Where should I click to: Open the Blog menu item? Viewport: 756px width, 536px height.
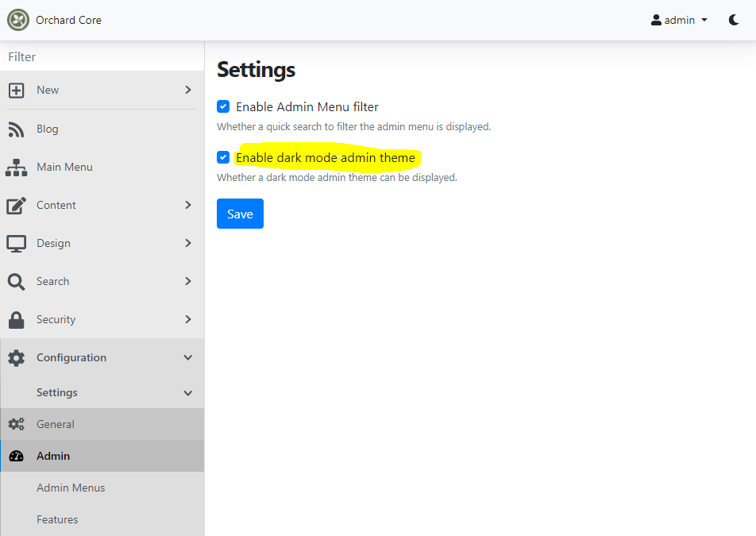point(102,129)
